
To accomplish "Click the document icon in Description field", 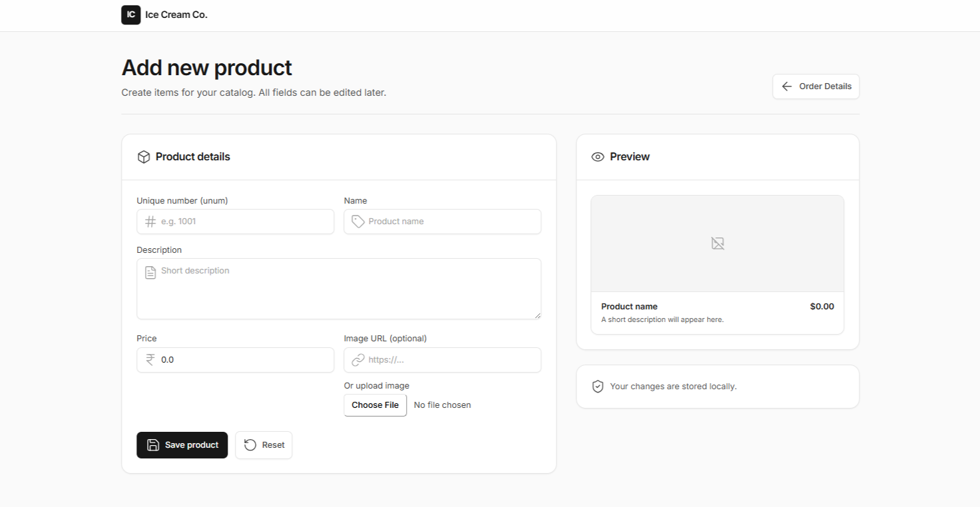I will pyautogui.click(x=150, y=271).
